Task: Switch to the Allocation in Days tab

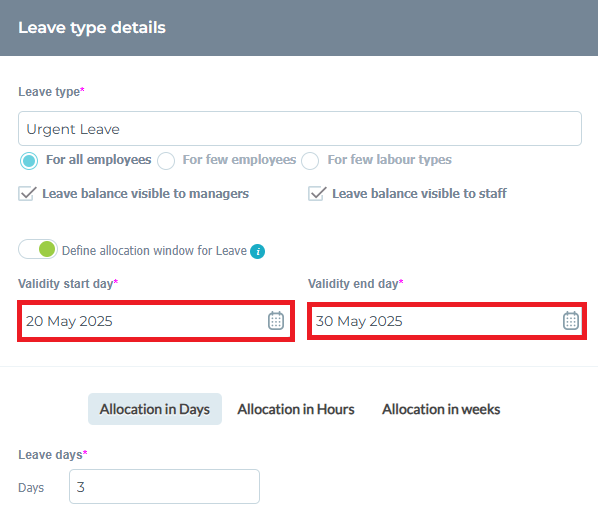Action: (155, 409)
